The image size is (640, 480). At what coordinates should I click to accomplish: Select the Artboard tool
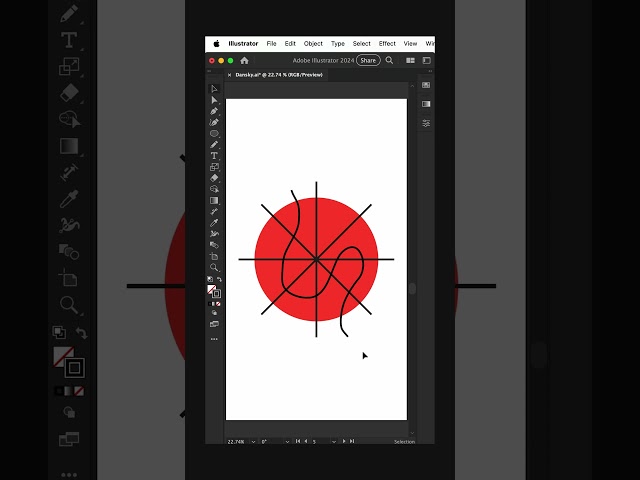click(x=214, y=256)
